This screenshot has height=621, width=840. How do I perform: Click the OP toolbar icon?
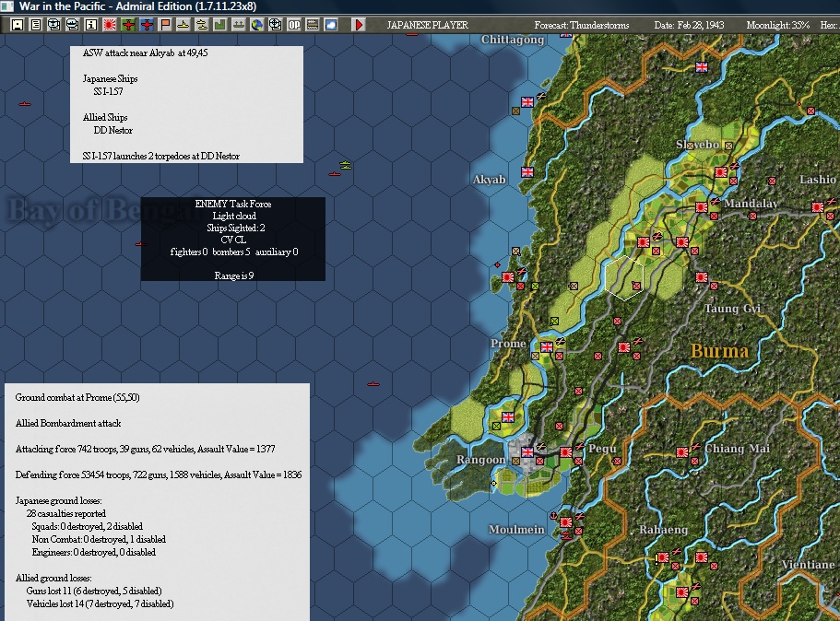point(294,25)
